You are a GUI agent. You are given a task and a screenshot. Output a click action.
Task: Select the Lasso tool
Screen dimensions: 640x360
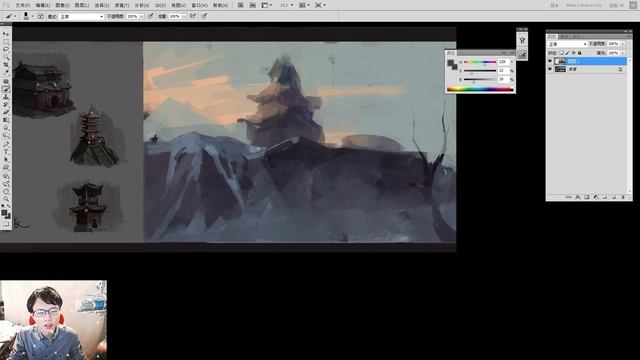(6, 49)
